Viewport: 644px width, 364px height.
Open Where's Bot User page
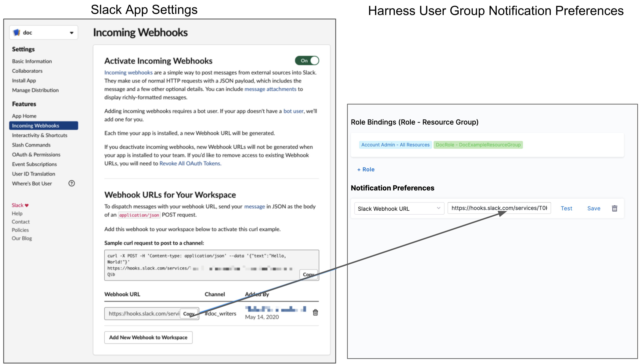click(32, 183)
